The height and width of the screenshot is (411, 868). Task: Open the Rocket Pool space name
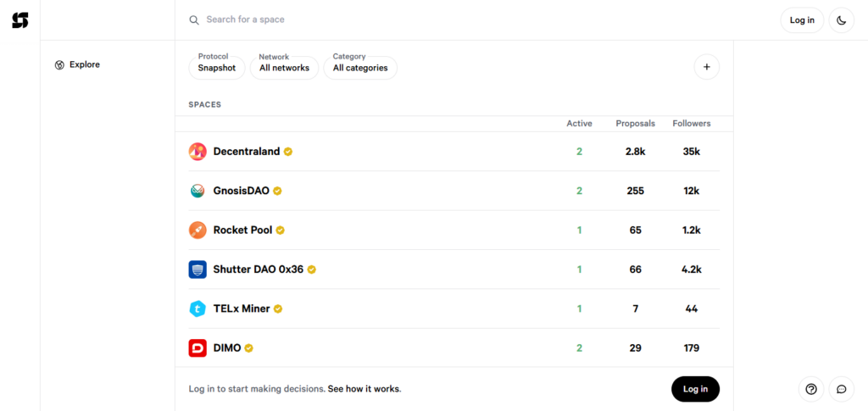coord(242,230)
